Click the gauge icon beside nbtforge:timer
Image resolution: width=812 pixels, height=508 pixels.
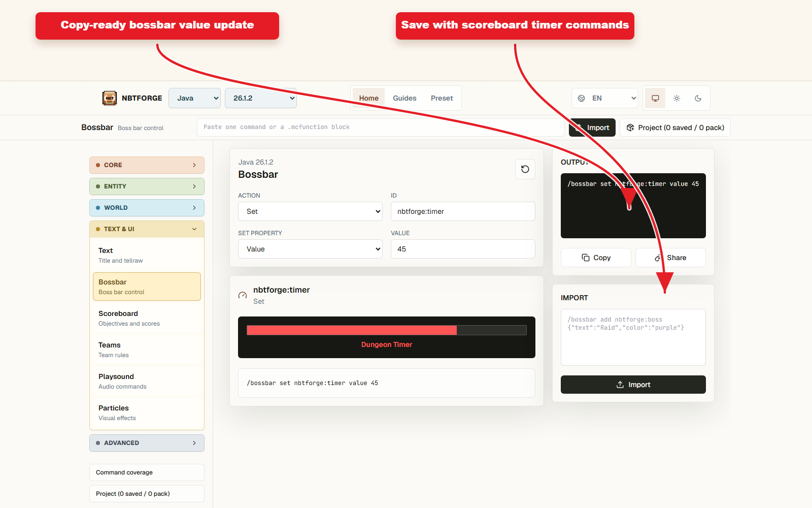(243, 295)
